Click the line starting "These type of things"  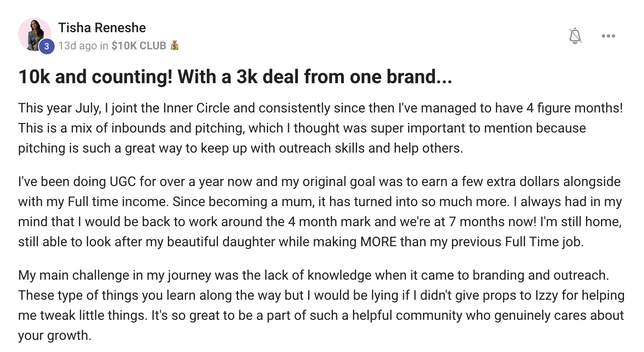(321, 295)
